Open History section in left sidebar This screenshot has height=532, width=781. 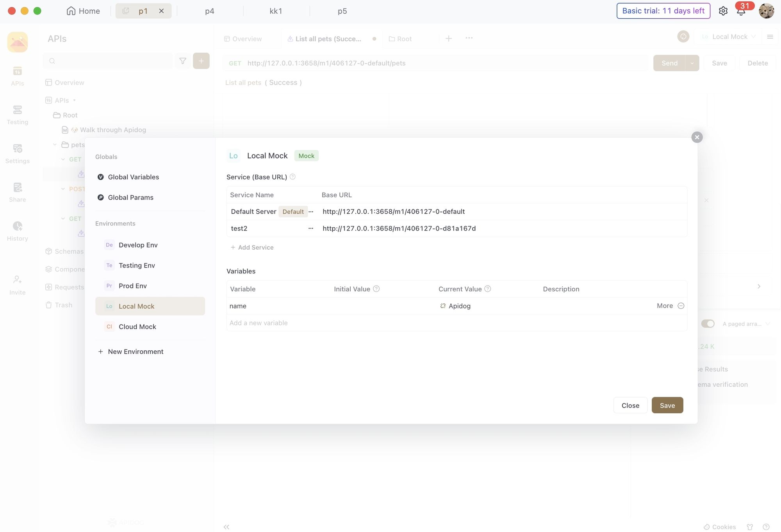[x=17, y=232]
